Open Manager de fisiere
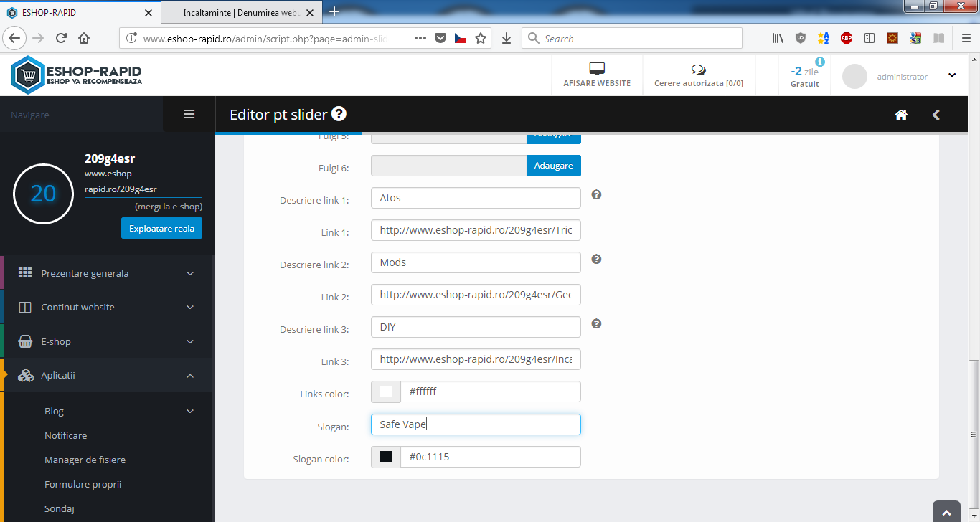Screen dimensions: 980x522 [x=85, y=460]
